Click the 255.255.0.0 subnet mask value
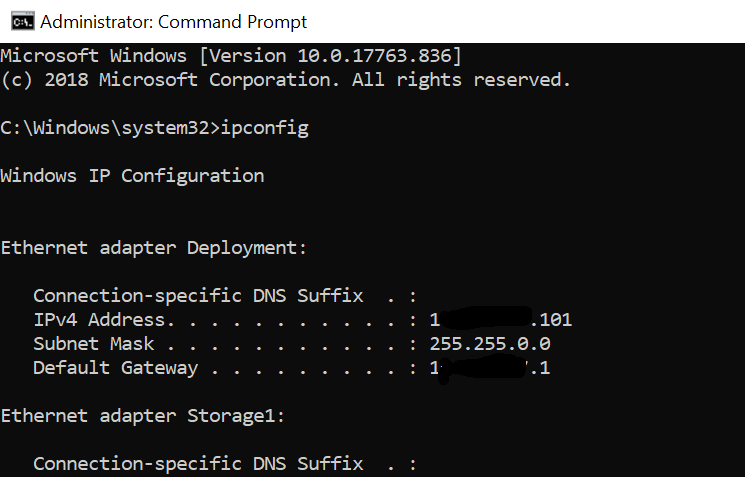This screenshot has height=477, width=745. click(490, 344)
